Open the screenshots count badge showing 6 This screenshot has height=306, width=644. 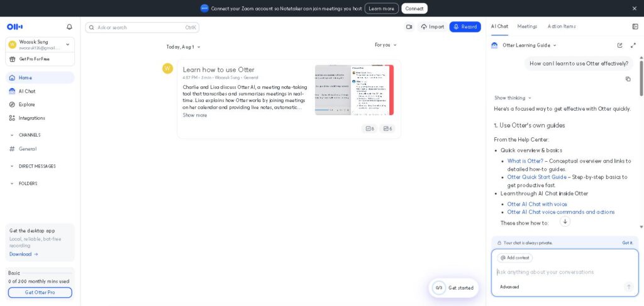click(387, 128)
